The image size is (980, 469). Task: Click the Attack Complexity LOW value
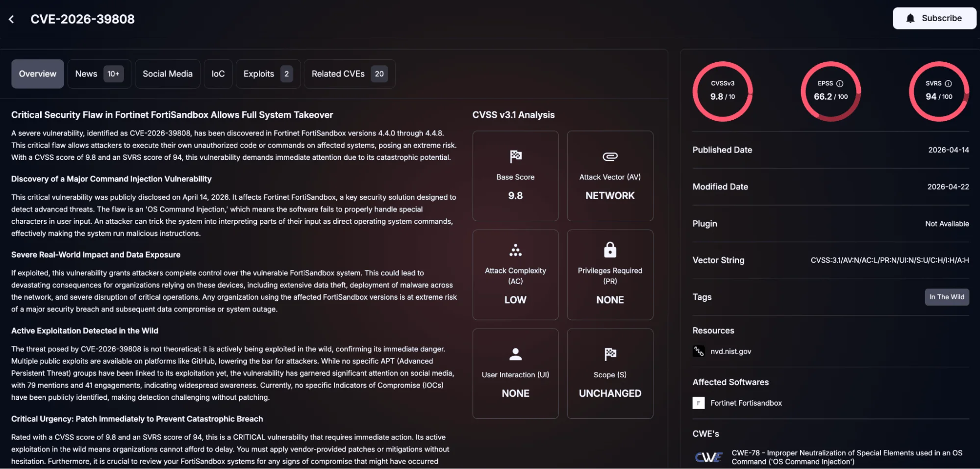(x=515, y=300)
